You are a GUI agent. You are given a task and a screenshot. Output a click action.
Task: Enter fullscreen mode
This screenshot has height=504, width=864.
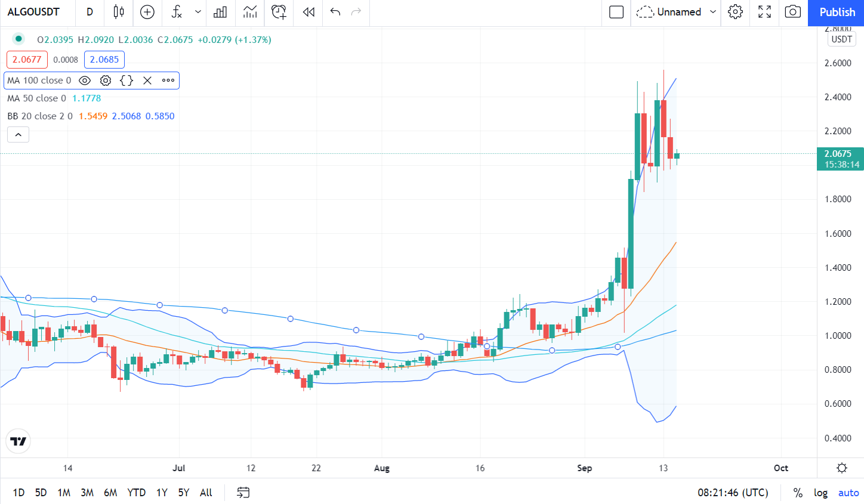(764, 12)
